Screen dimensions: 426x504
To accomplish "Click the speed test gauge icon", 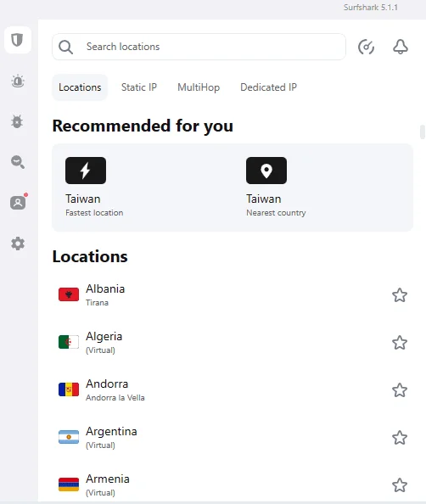I will point(367,47).
